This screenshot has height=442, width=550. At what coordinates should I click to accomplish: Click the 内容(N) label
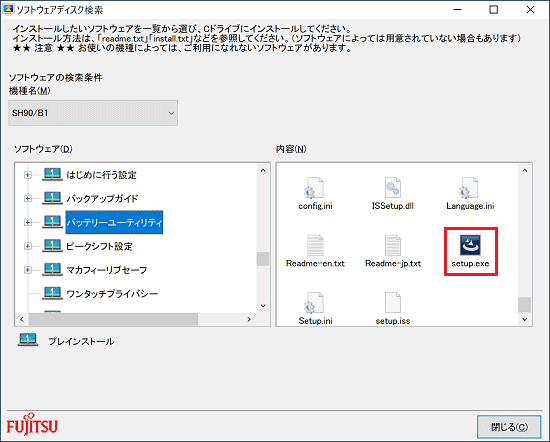[291, 149]
